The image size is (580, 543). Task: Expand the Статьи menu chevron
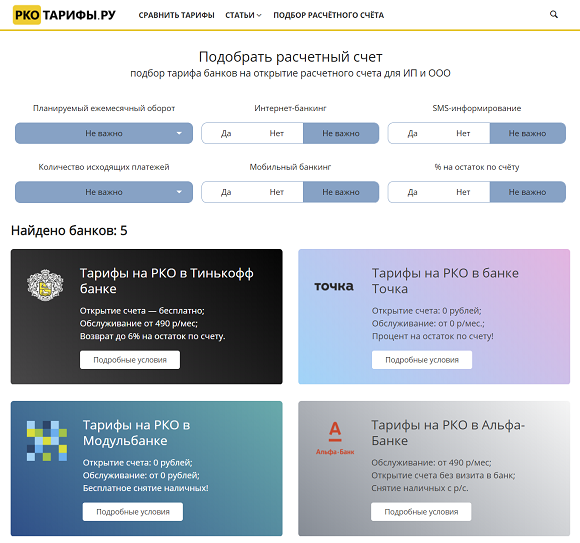[x=259, y=15]
